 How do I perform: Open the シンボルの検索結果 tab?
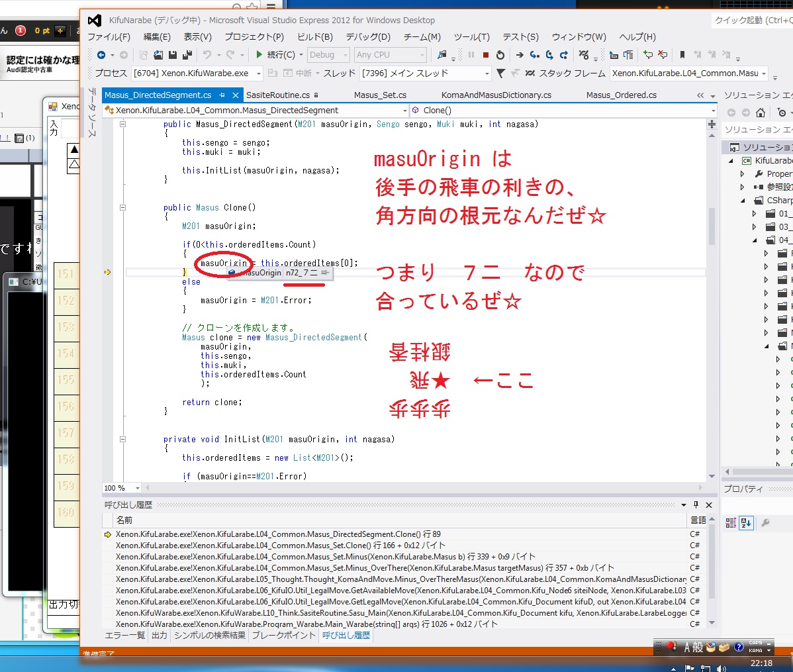pyautogui.click(x=210, y=635)
